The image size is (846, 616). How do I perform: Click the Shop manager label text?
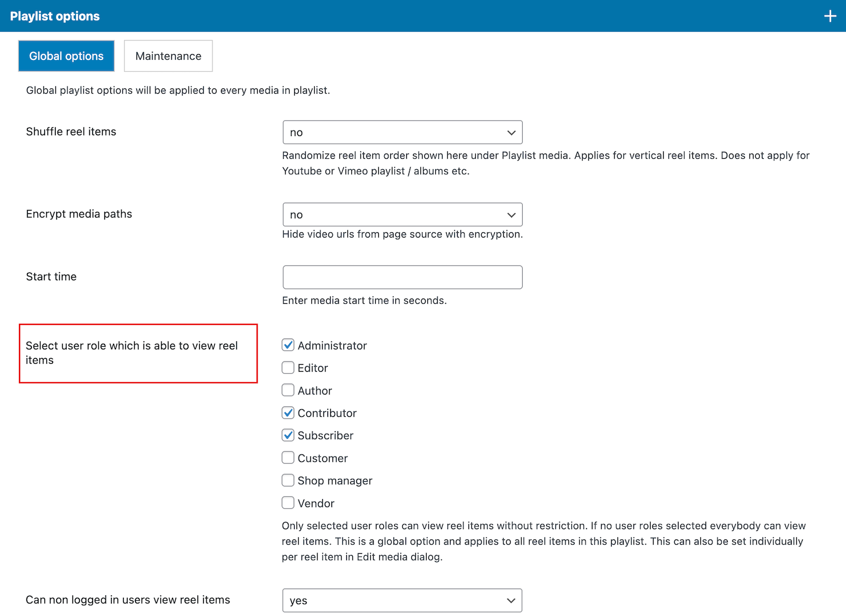(x=335, y=481)
